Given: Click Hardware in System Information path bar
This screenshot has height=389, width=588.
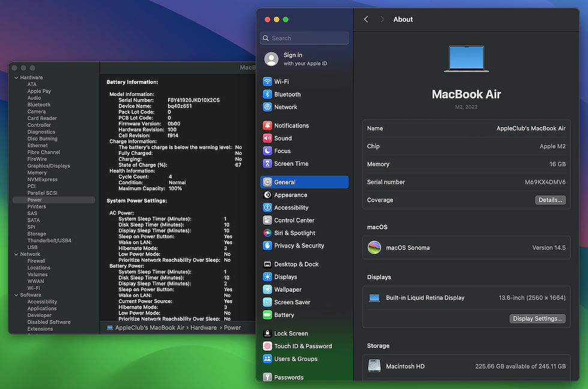Looking at the screenshot, I should coord(203,328).
